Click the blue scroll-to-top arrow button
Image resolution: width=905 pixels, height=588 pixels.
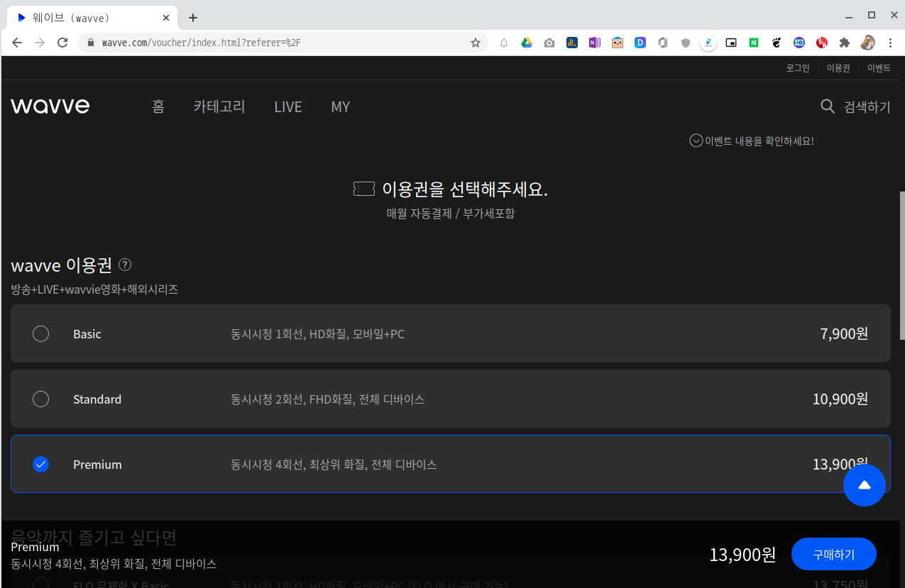pyautogui.click(x=864, y=485)
